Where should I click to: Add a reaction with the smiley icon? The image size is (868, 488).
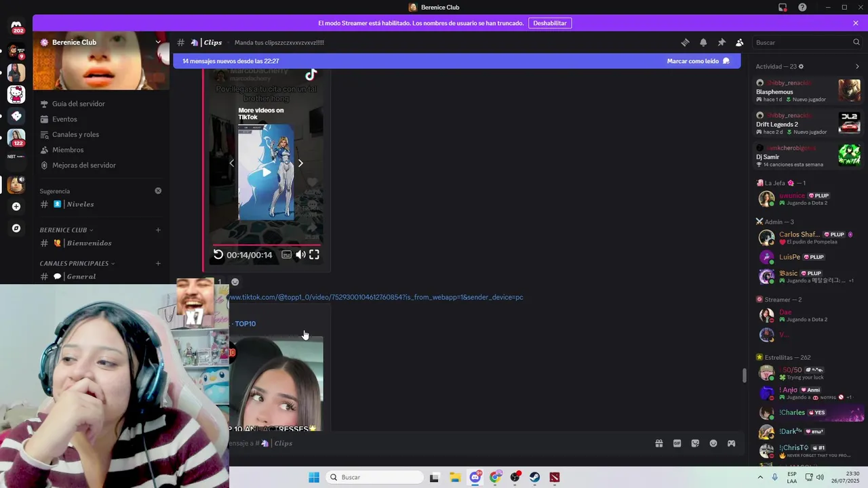coord(235,282)
